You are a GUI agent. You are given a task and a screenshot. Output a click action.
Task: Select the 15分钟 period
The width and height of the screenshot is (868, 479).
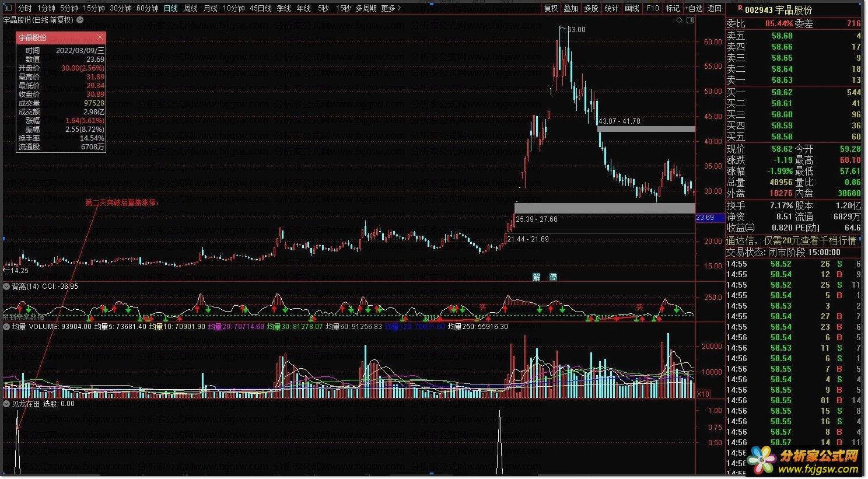[93, 8]
